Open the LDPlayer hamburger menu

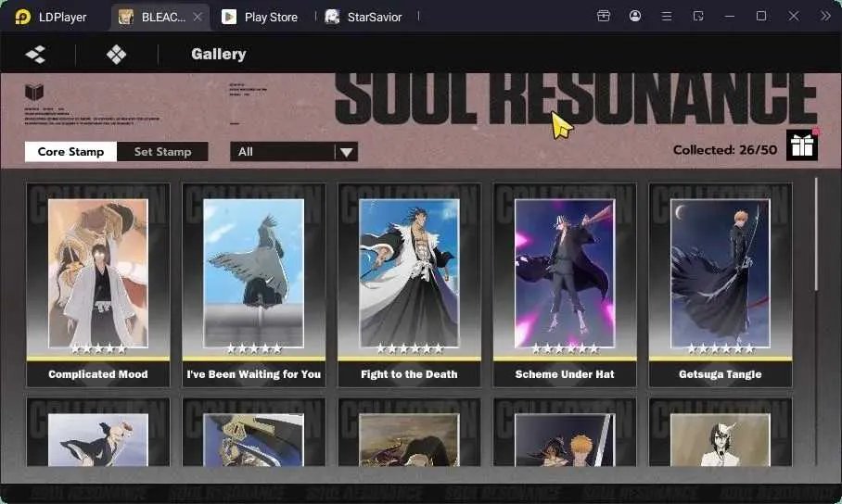tap(667, 16)
